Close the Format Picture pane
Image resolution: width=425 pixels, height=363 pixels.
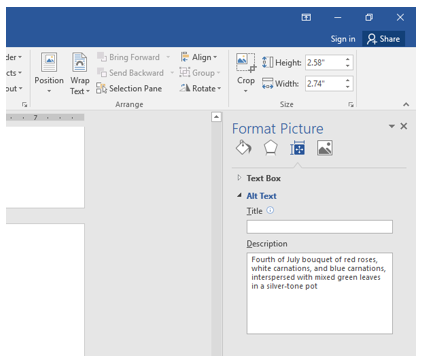tap(404, 126)
